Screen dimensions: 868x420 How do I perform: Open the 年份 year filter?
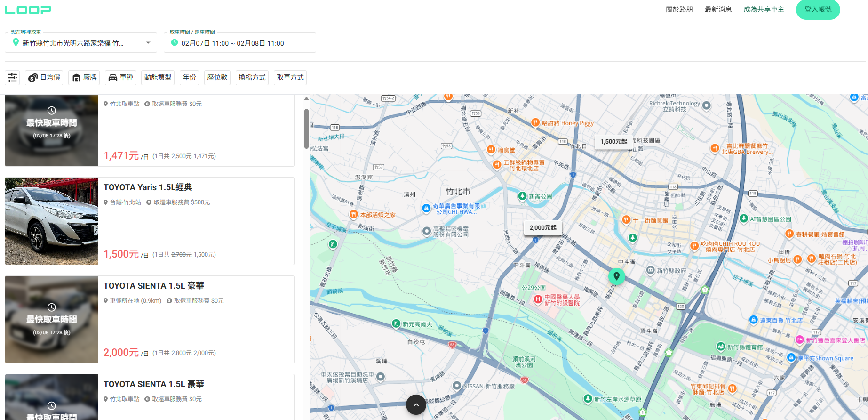[x=189, y=78]
